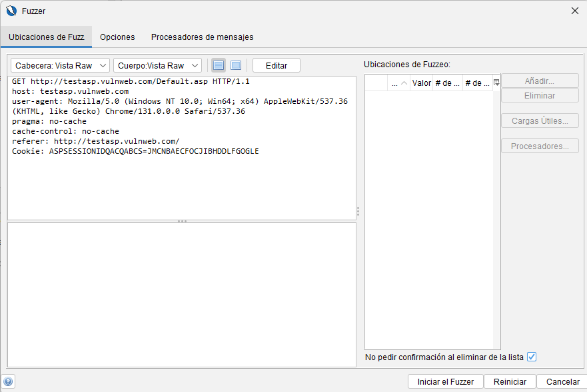Click the vertical divider beside the locations table
Image resolution: width=587 pixels, height=392 pixels.
pyautogui.click(x=358, y=212)
